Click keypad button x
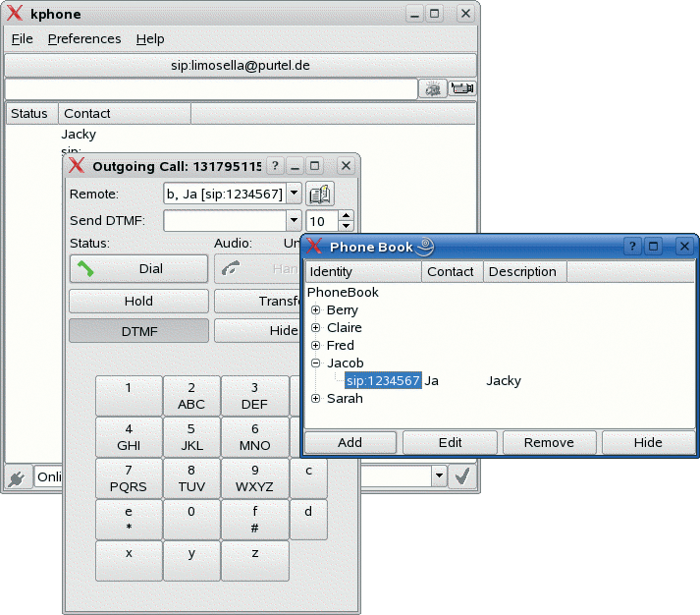This screenshot has height=615, width=700. click(x=129, y=561)
